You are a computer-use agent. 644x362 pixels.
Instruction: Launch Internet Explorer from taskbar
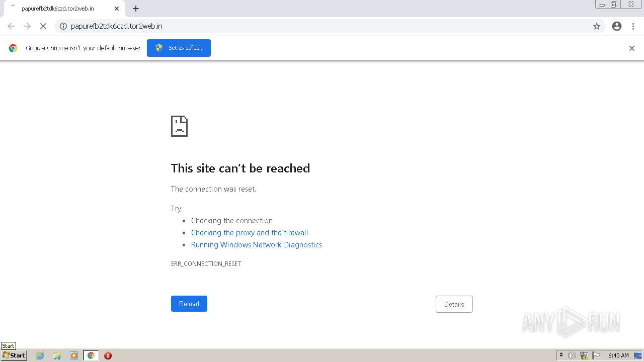point(40,355)
